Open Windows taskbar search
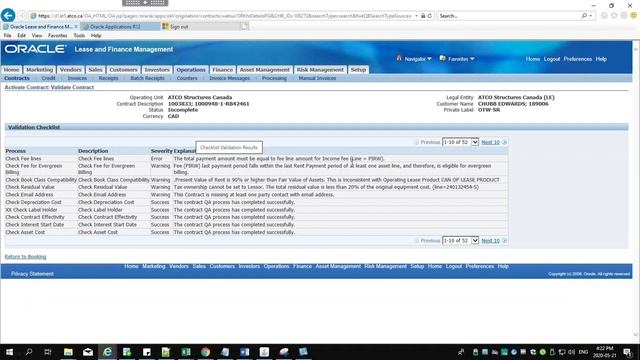The width and height of the screenshot is (640, 360). point(29,352)
